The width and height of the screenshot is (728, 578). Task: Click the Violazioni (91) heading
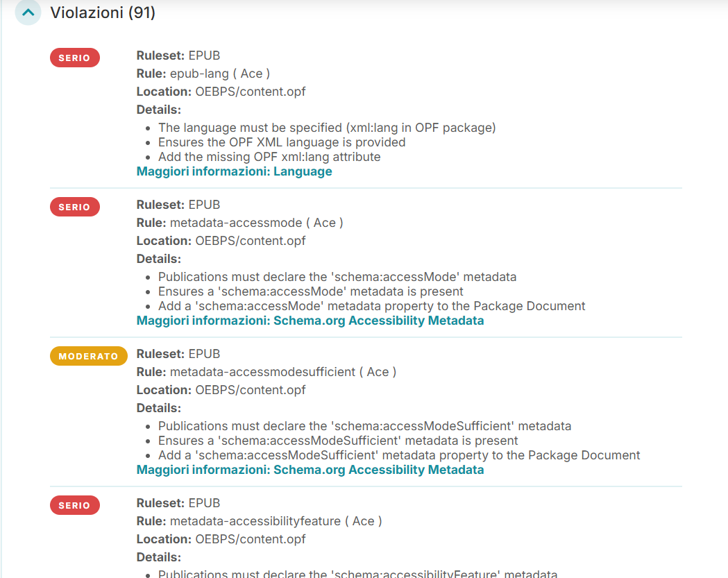click(x=102, y=12)
